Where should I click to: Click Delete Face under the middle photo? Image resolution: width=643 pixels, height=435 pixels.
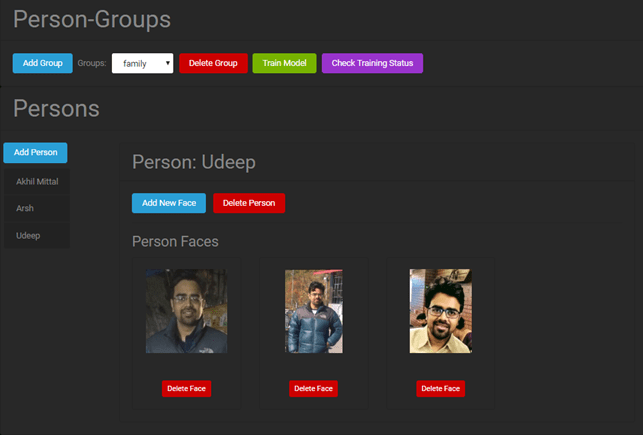point(313,388)
